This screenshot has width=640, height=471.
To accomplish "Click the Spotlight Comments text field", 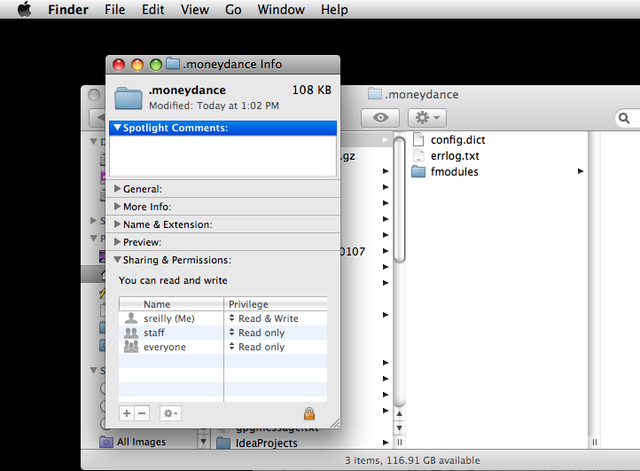I will coord(223,156).
